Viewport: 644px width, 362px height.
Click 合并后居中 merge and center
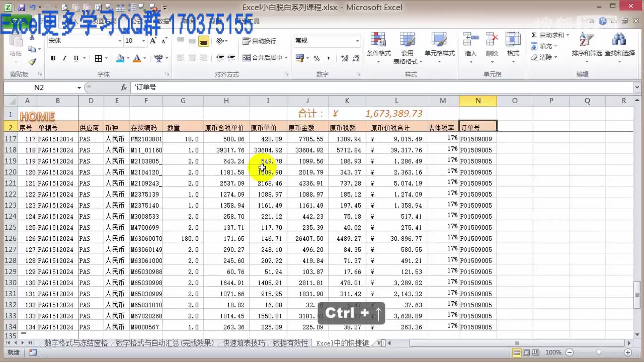click(x=262, y=58)
